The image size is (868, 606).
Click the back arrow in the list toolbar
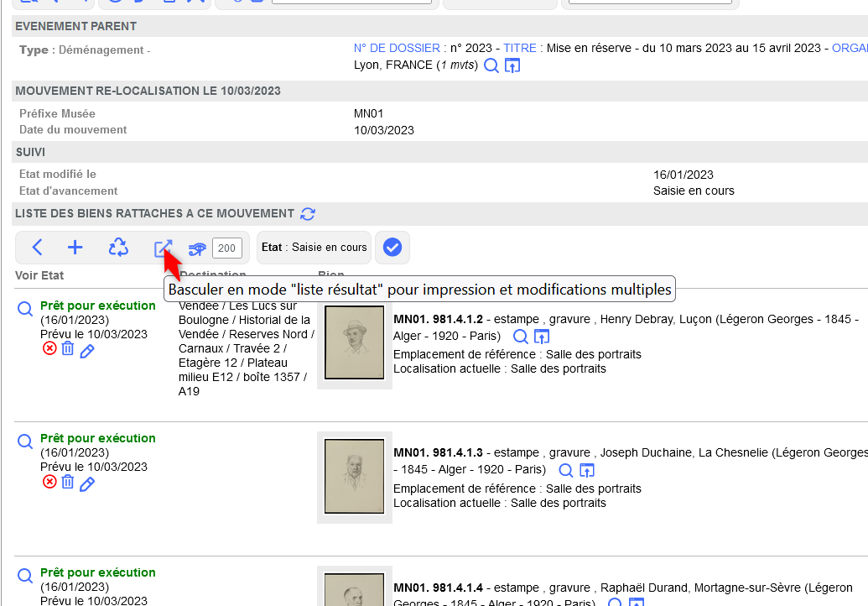click(x=37, y=247)
